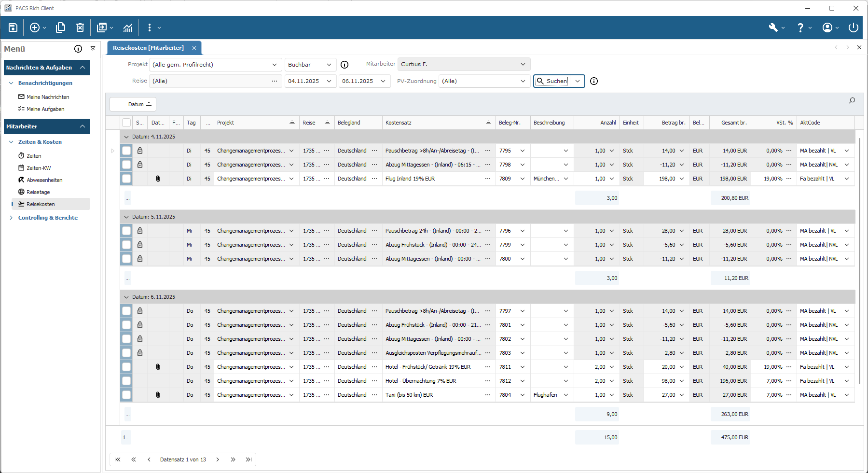Click the power logout icon

click(853, 28)
